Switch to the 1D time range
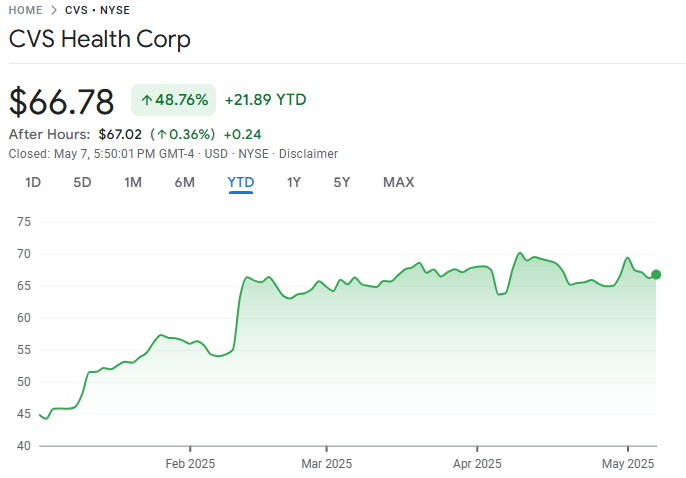This screenshot has height=478, width=686. click(33, 182)
